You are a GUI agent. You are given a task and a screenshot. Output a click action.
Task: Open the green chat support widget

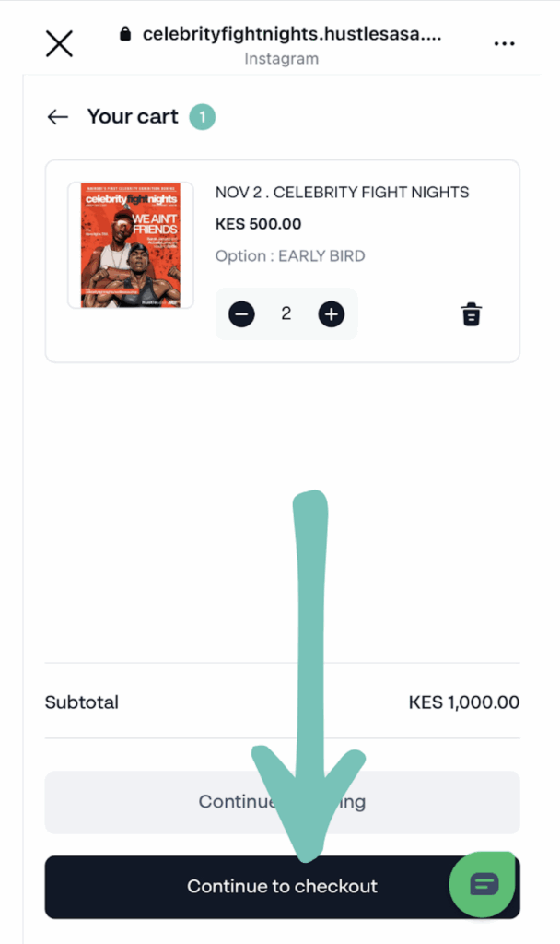coord(483,884)
